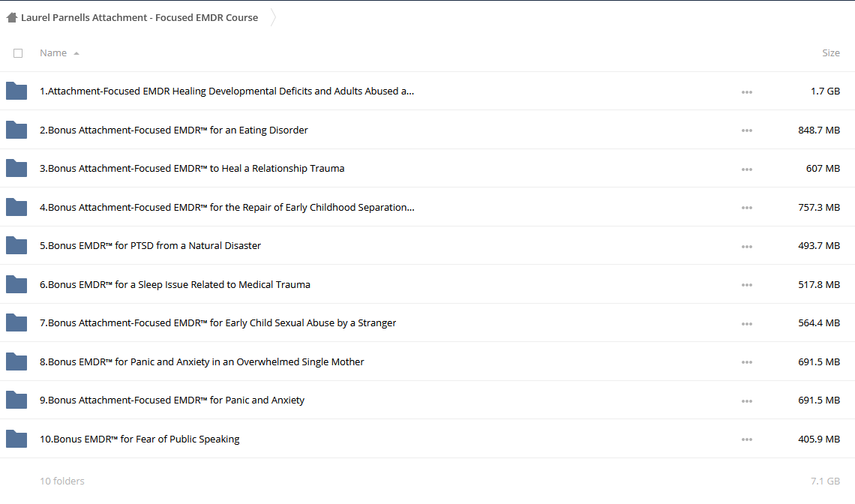Open folder 1.Attachment-Focused EMDR Healing Developmental Deficits
This screenshot has height=504, width=855.
pos(226,91)
